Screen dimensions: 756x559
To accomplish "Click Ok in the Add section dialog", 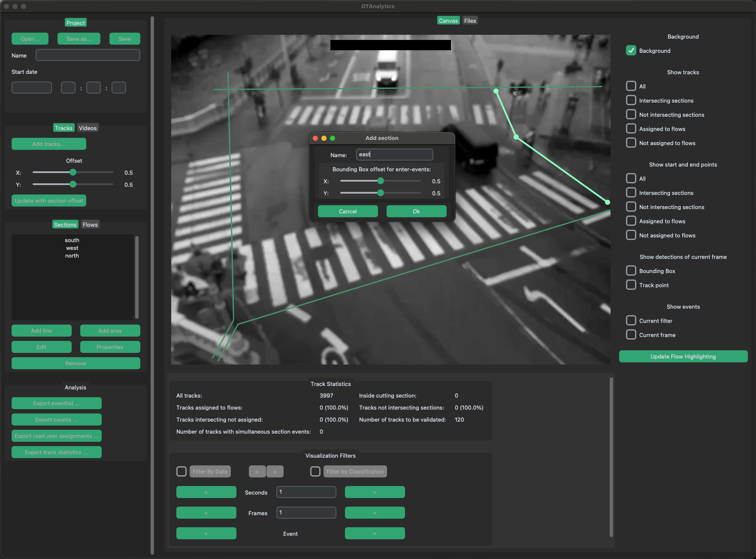I will pyautogui.click(x=416, y=211).
